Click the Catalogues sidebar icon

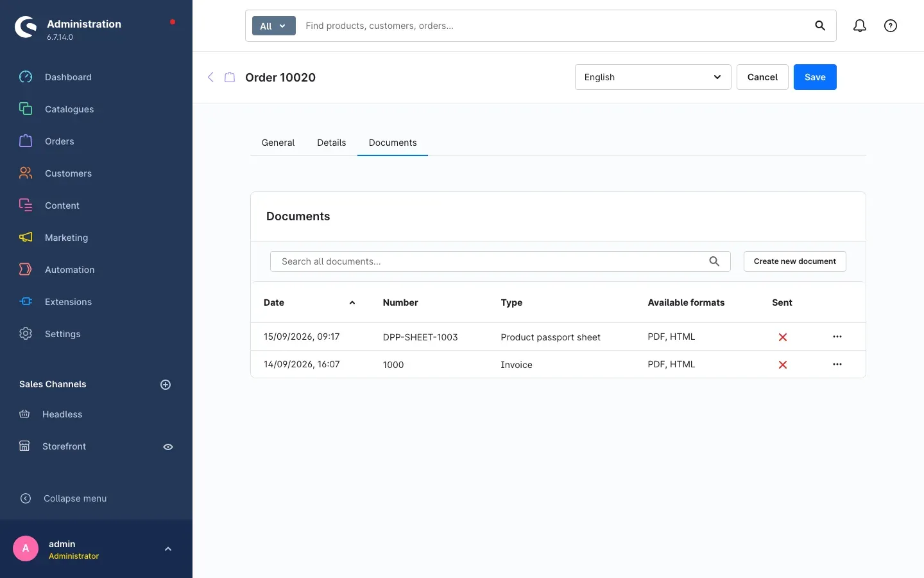point(26,109)
